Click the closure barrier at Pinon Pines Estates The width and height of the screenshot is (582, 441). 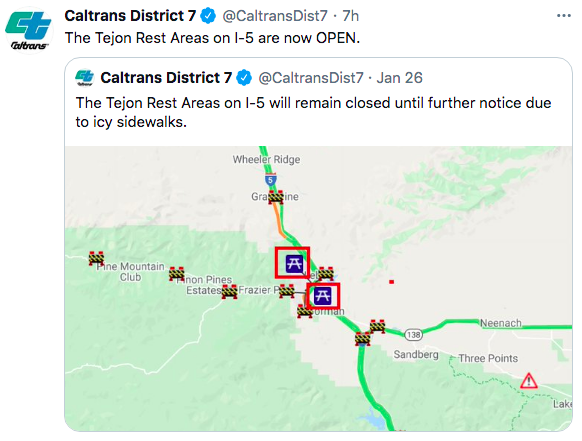click(x=176, y=274)
